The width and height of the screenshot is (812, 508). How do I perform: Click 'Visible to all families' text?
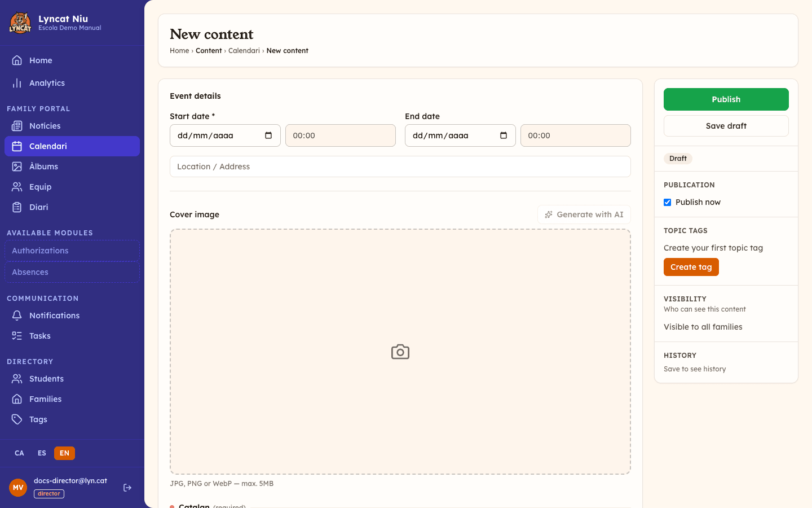pos(703,327)
